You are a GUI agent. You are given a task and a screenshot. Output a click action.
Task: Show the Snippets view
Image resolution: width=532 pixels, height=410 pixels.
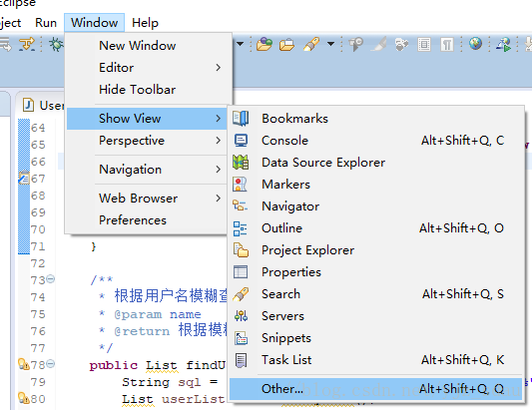click(x=375, y=338)
